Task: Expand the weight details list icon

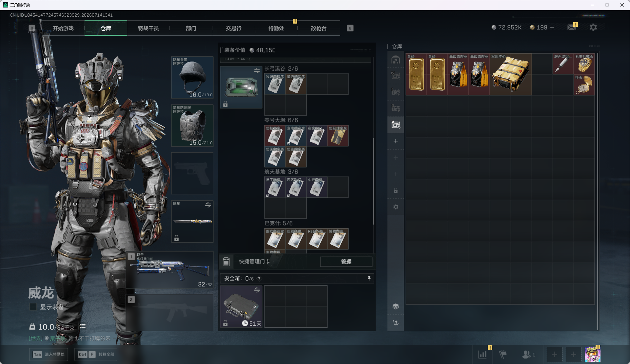Action: [x=83, y=326]
